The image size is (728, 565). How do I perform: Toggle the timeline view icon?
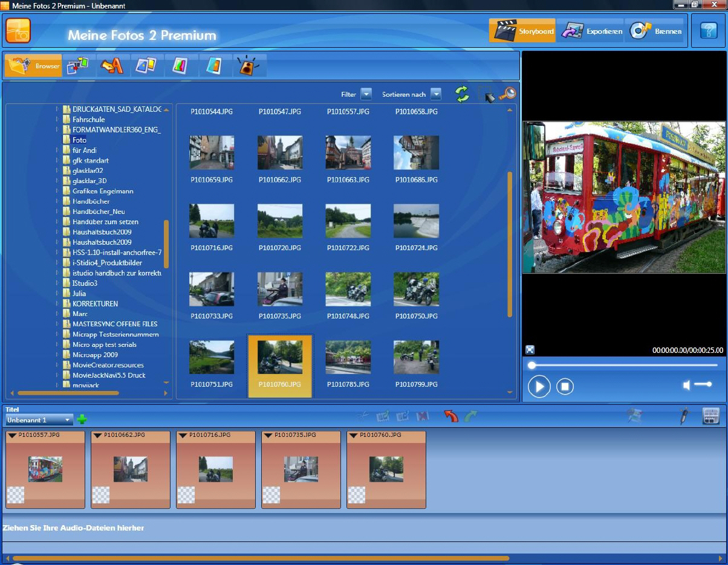[710, 416]
